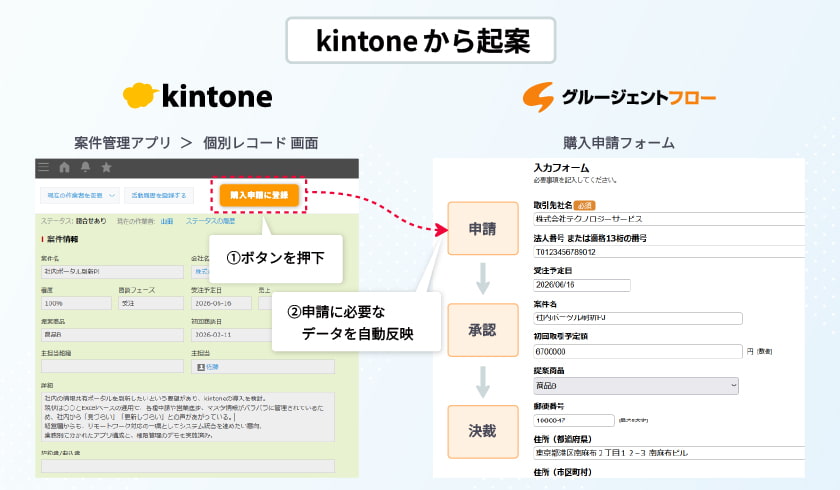The image size is (840, 490).
Task: Click the user icon beside 佐藤
Action: tap(201, 367)
